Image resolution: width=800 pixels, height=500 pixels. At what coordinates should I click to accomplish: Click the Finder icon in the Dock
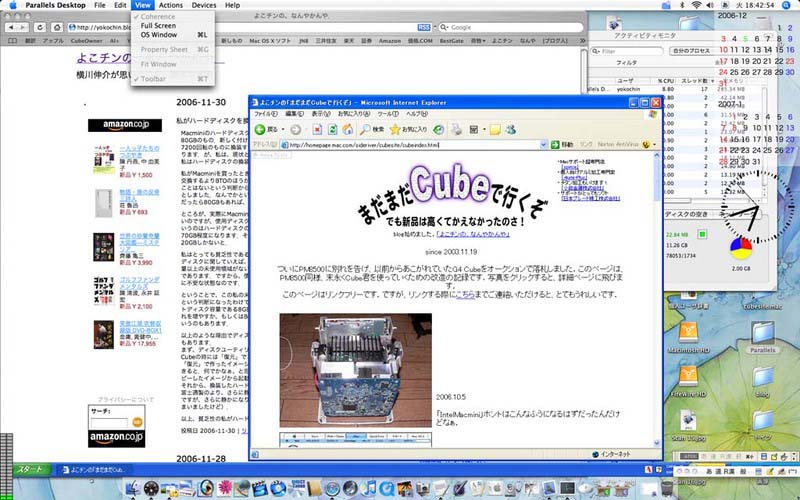(x=133, y=488)
